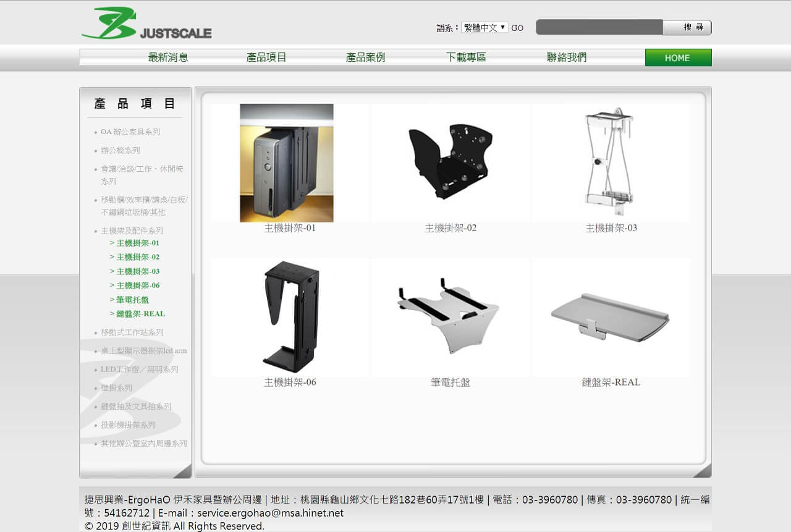Screen dimensions: 791x532
Task: Open the 最新消息 menu item
Action: (168, 57)
